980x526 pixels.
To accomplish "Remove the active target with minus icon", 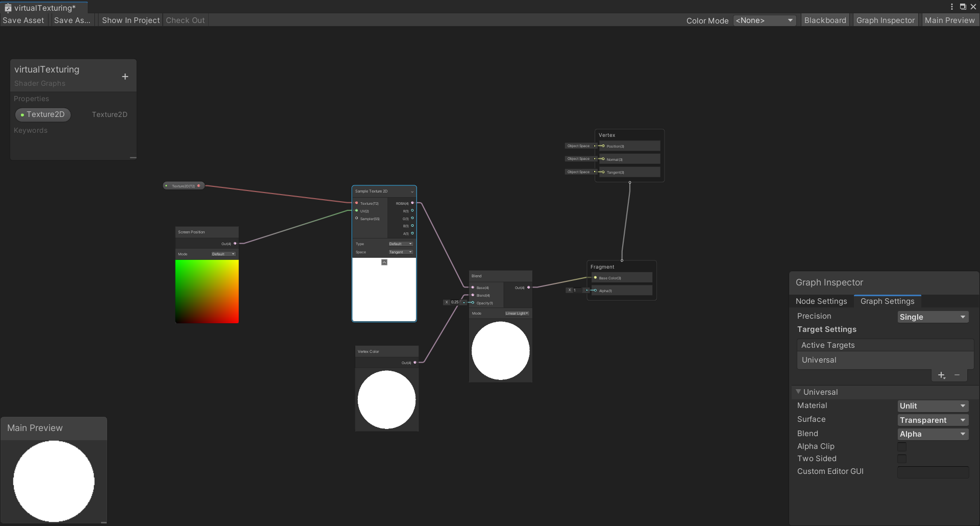I will 957,375.
